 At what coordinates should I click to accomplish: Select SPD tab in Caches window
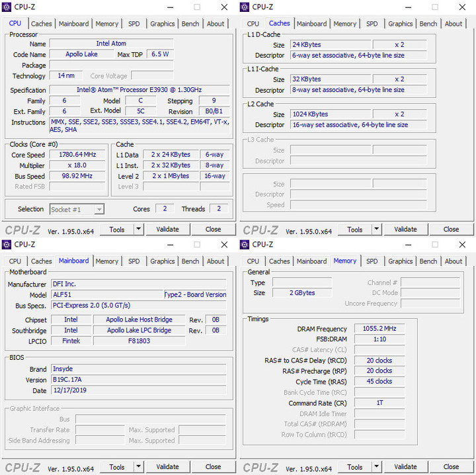[372, 24]
